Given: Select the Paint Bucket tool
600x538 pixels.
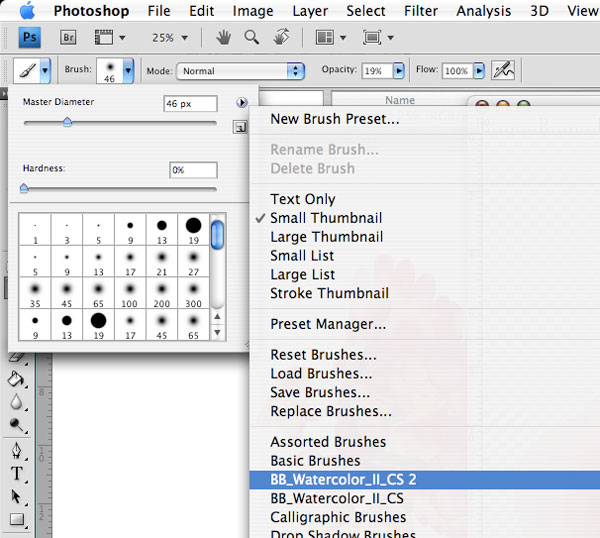Looking at the screenshot, I should tap(17, 379).
